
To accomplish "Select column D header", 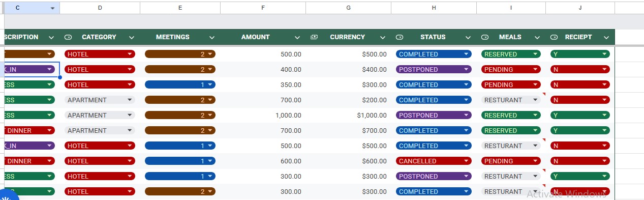I will 100,8.
